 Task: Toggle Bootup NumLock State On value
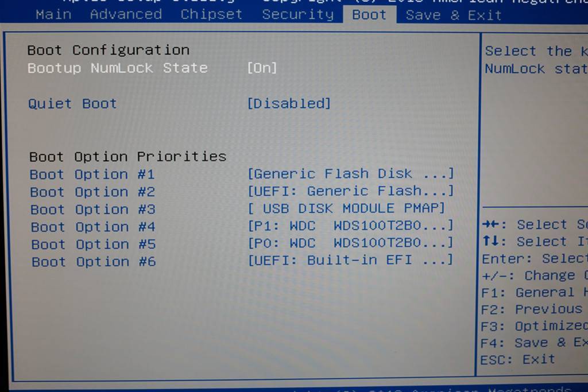(x=262, y=68)
